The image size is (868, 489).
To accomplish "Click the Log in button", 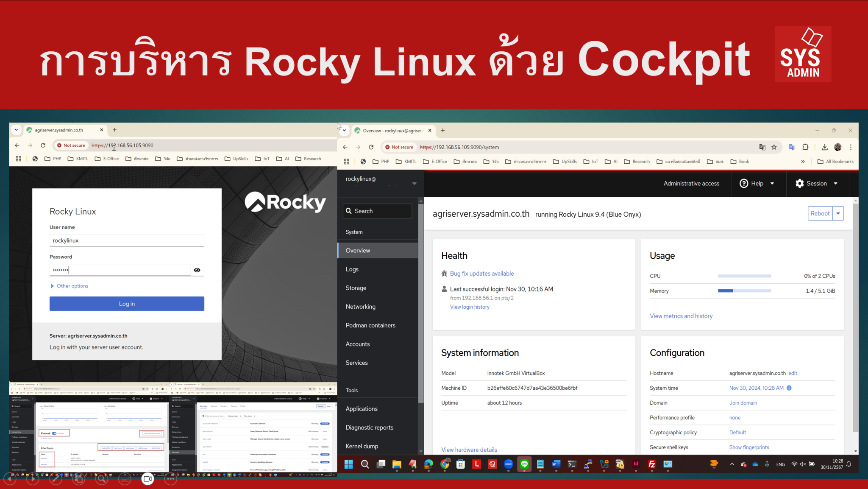I will pyautogui.click(x=126, y=304).
